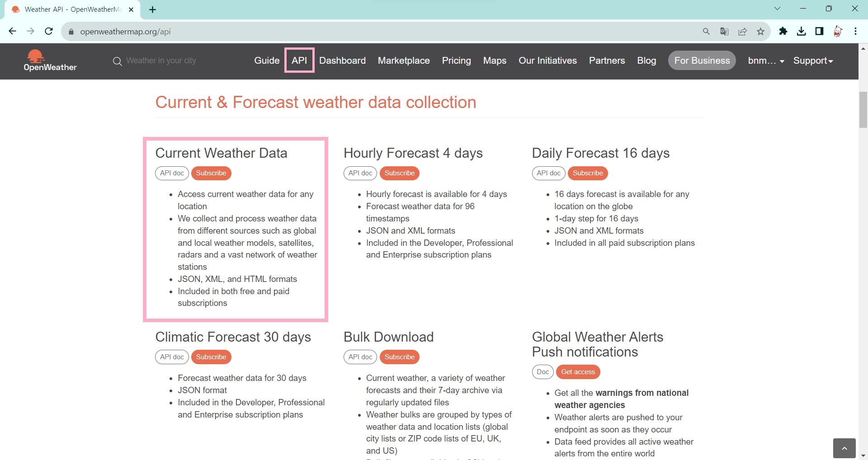Open the extensions puzzle icon
868x460 pixels.
(783, 31)
